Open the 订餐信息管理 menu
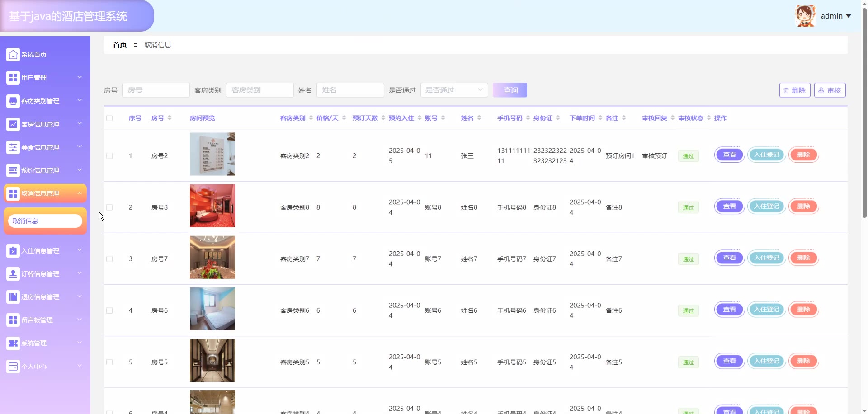 click(x=45, y=274)
